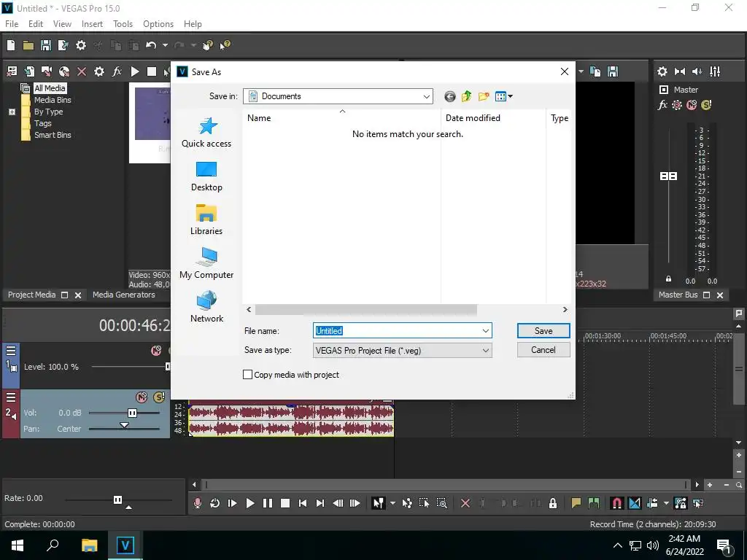Open Project Properties gear in the main toolbar

(81, 45)
